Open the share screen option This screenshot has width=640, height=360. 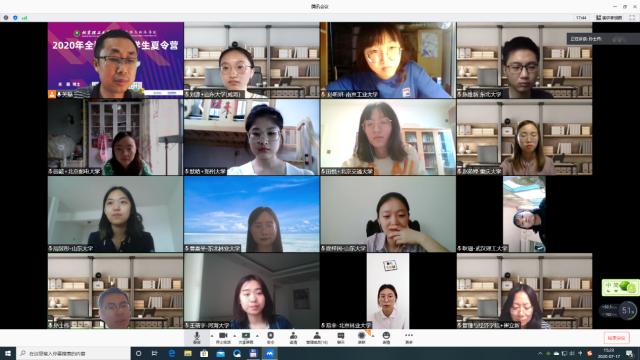(246, 338)
